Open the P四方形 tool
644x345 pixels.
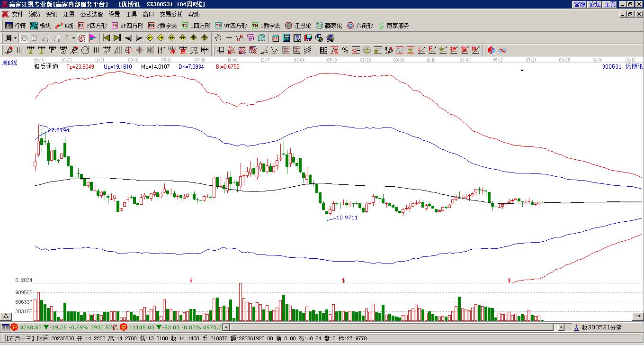pyautogui.click(x=92, y=26)
